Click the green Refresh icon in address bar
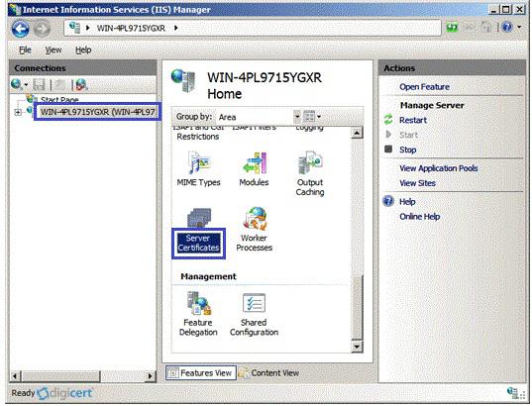The width and height of the screenshot is (532, 406). coord(452,27)
